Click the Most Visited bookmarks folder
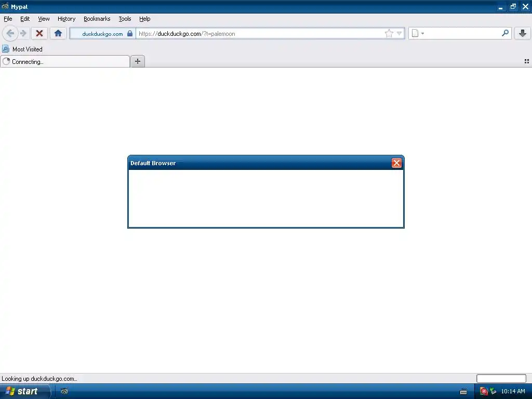The image size is (532, 399). pos(22,49)
